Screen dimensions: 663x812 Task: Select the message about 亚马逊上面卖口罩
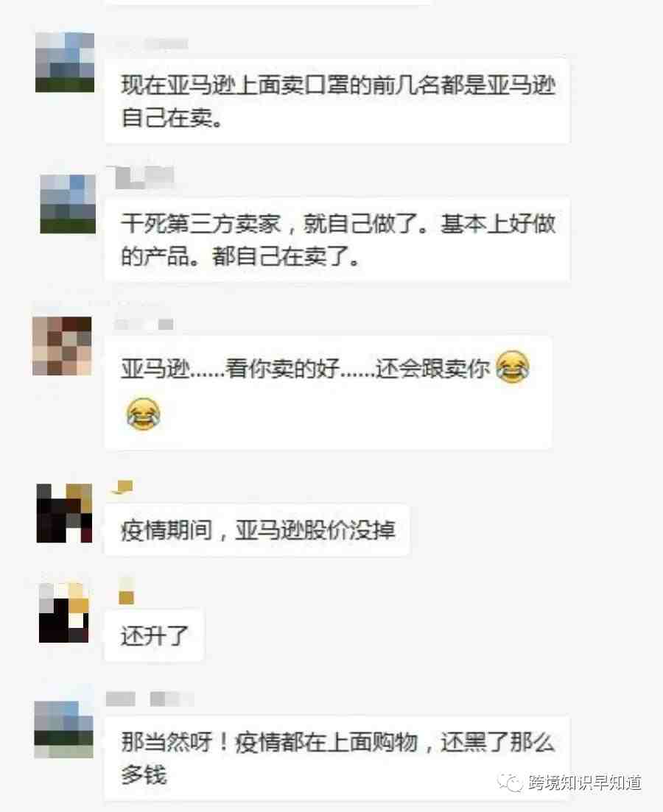(x=337, y=102)
